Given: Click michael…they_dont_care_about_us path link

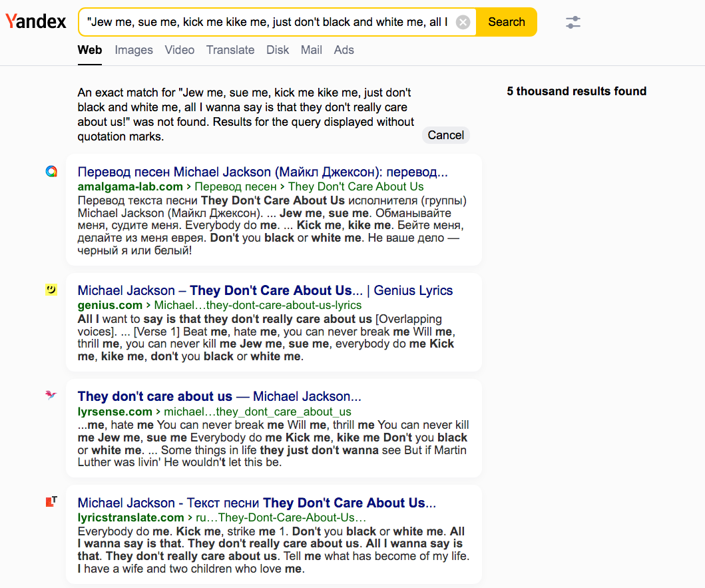Looking at the screenshot, I should point(258,412).
